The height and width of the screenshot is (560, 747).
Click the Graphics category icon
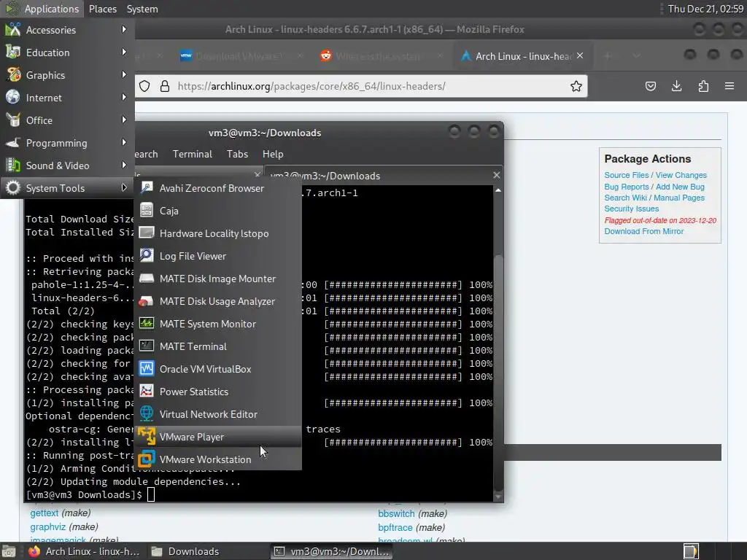(13, 75)
